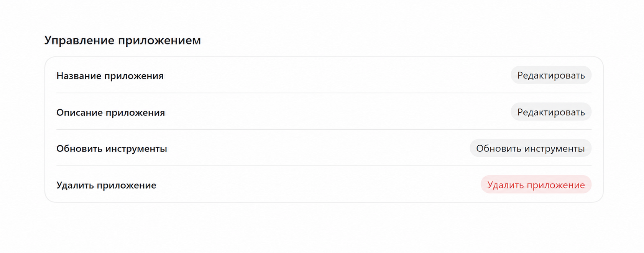644x253 pixels.
Task: Click the bold Обновить инструменты row label
Action: tap(112, 149)
